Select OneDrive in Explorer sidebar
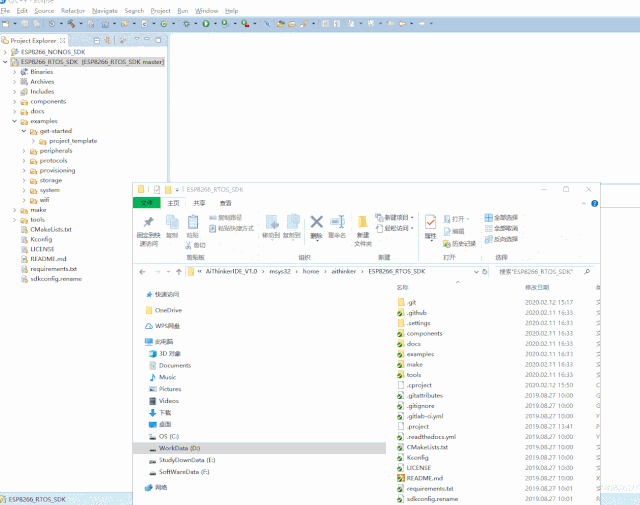 pos(168,310)
